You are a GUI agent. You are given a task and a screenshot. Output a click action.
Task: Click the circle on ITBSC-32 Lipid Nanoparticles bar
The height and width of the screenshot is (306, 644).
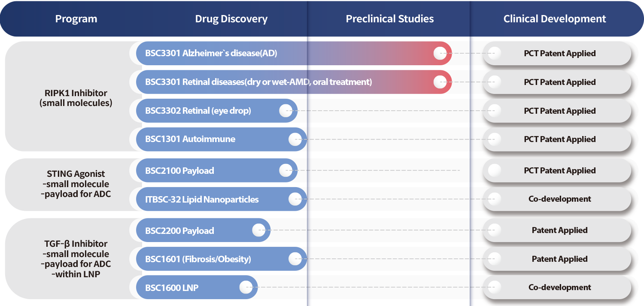(x=295, y=199)
